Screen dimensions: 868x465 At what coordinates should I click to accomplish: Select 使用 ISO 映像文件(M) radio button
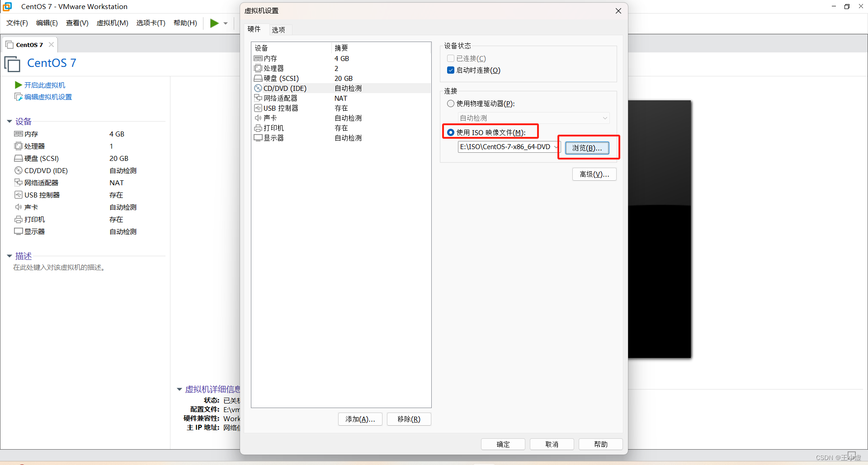pyautogui.click(x=451, y=132)
